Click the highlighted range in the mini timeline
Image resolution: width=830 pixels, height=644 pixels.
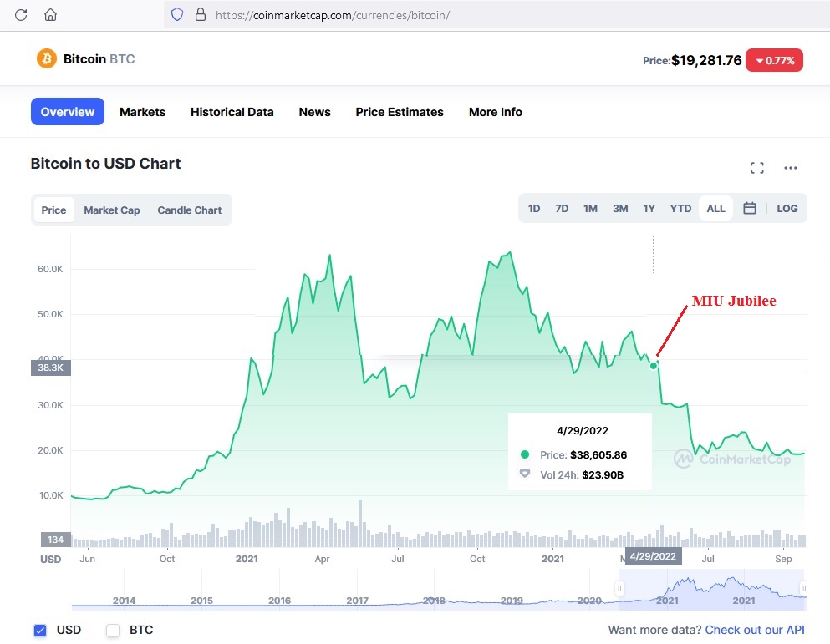[712, 590]
